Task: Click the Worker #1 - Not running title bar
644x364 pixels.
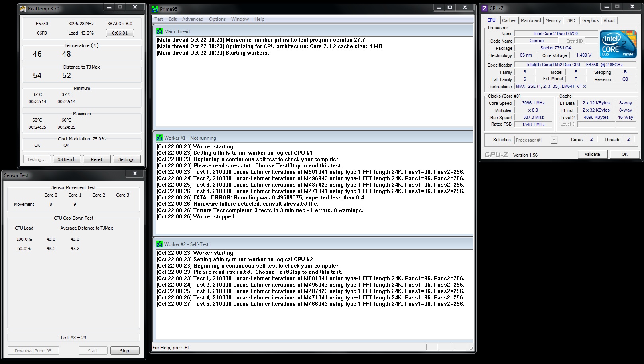Action: click(313, 138)
